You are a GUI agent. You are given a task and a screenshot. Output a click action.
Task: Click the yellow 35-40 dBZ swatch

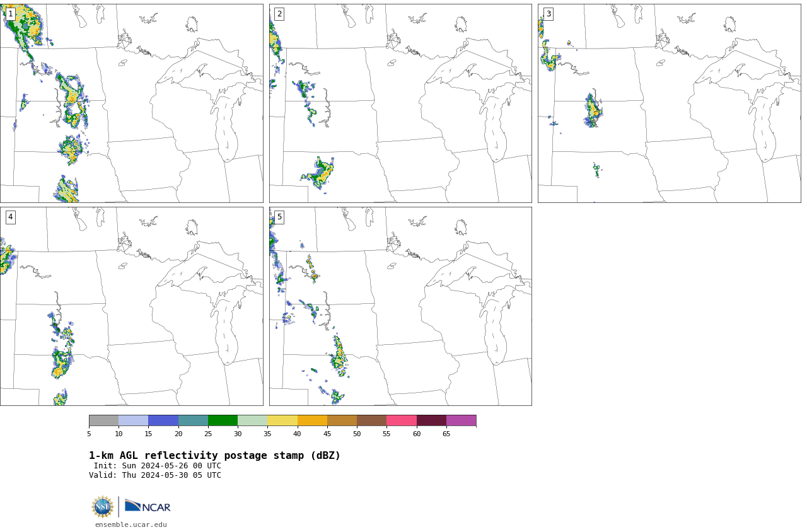[282, 420]
